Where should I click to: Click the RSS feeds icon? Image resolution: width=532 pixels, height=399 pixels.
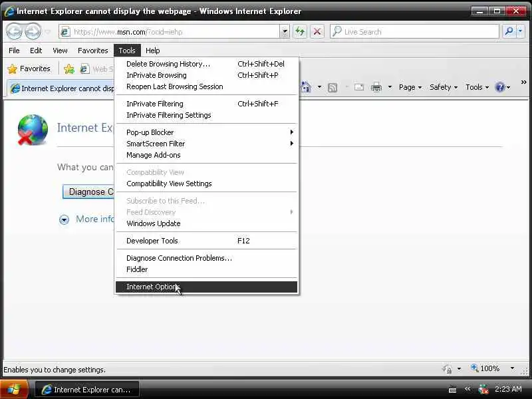click(x=332, y=88)
